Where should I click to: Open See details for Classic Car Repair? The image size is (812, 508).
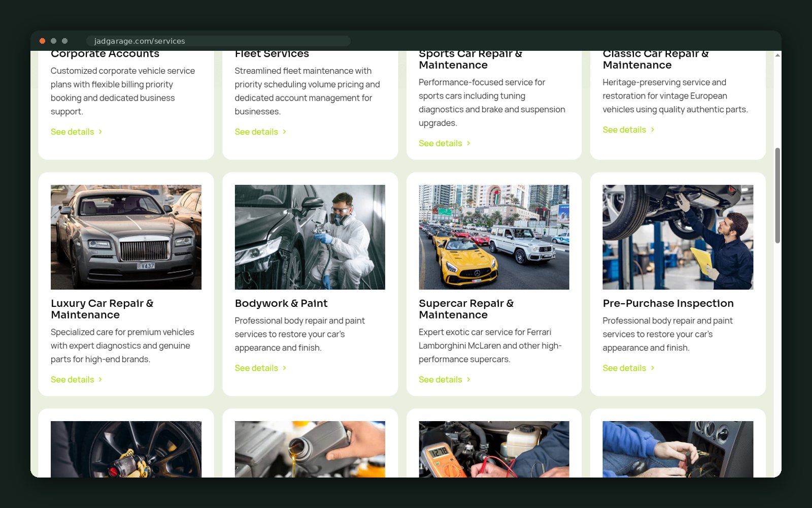(x=629, y=130)
